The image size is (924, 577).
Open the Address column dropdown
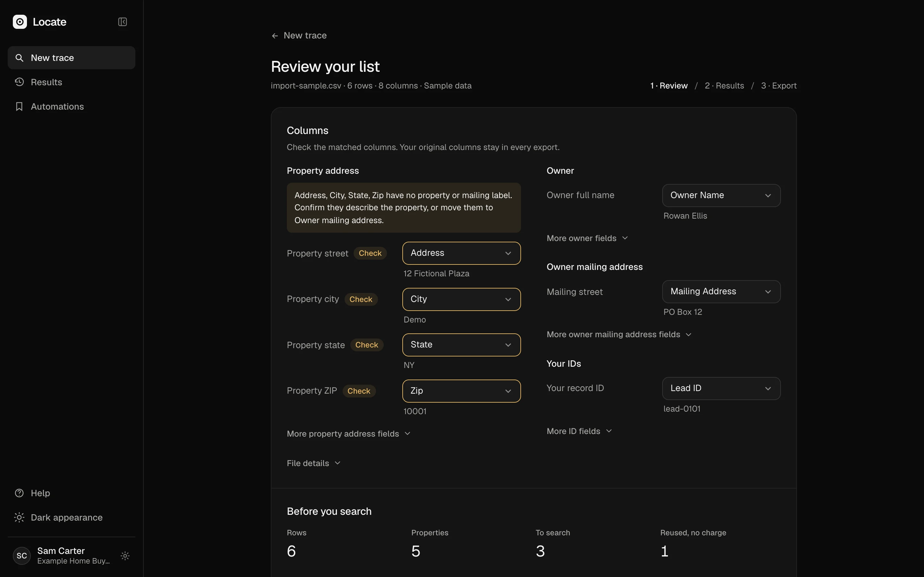point(461,253)
